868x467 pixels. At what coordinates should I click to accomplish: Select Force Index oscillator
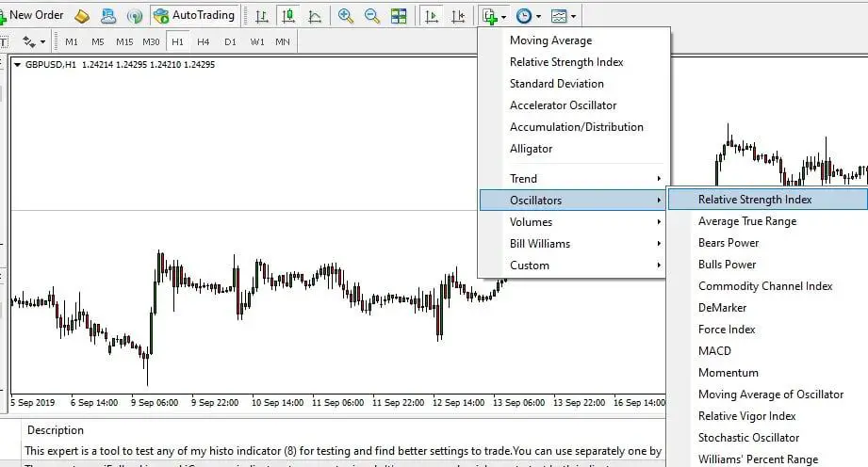[x=768, y=329]
